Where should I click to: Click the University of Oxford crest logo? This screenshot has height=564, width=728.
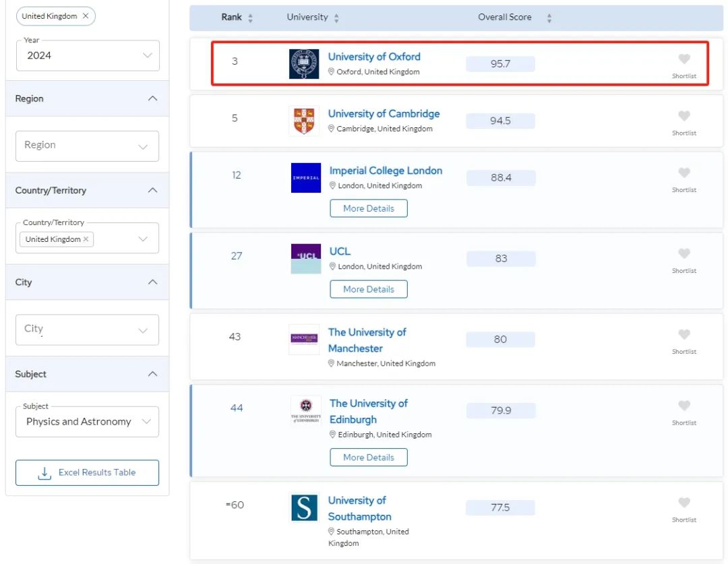point(304,64)
